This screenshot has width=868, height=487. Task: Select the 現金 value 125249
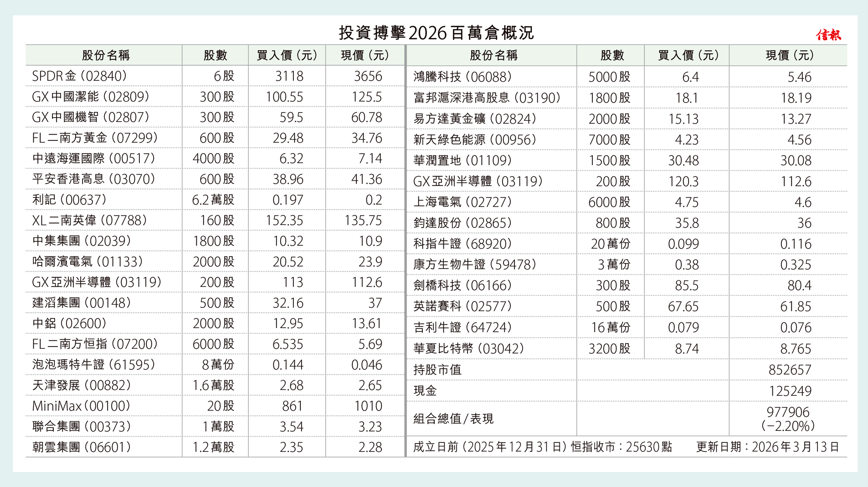click(x=790, y=391)
